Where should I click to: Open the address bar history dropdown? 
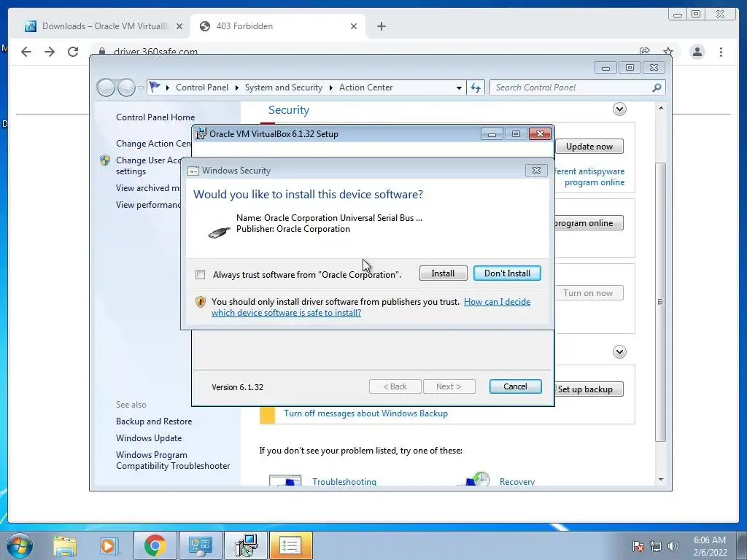pos(459,87)
